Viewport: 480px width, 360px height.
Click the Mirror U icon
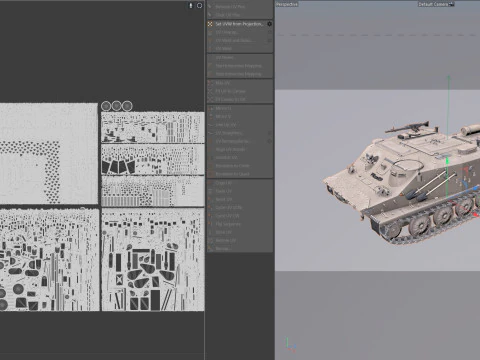[210, 108]
